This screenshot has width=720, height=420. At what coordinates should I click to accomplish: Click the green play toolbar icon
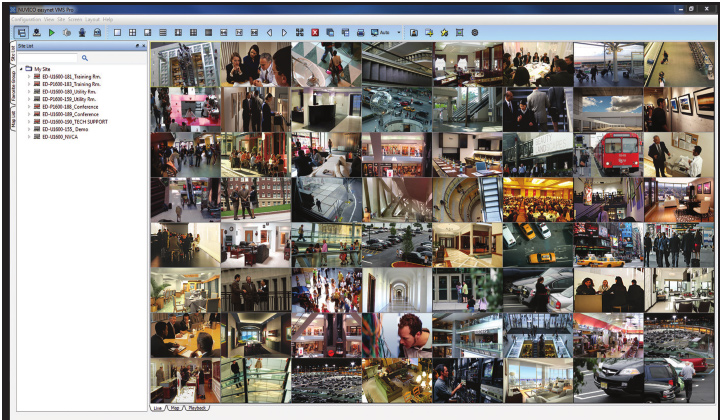click(52, 32)
